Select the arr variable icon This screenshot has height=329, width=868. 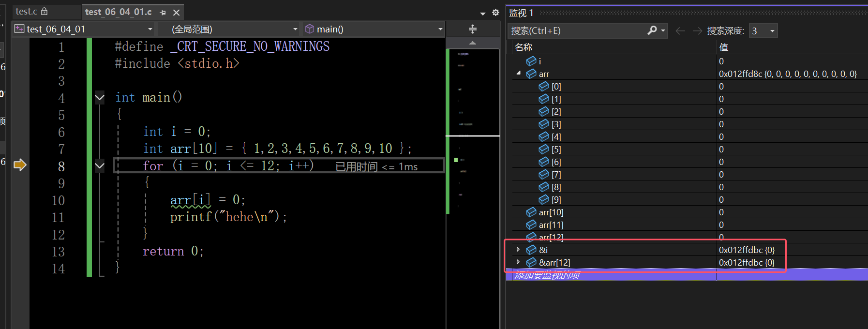tap(531, 74)
